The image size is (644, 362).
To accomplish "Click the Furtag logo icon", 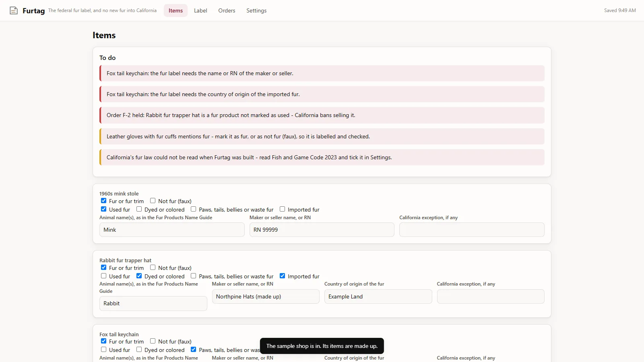I will [x=14, y=10].
